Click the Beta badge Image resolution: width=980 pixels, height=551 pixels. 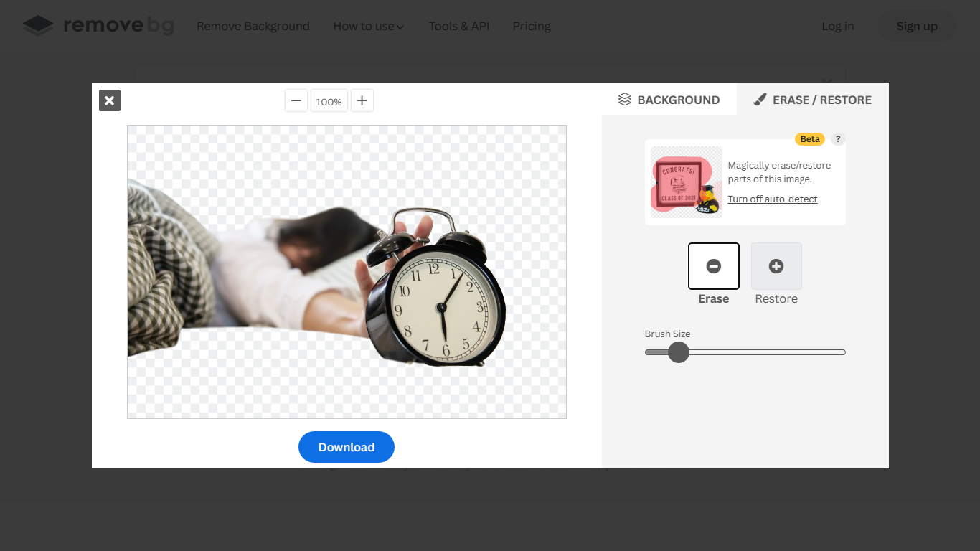click(x=809, y=139)
